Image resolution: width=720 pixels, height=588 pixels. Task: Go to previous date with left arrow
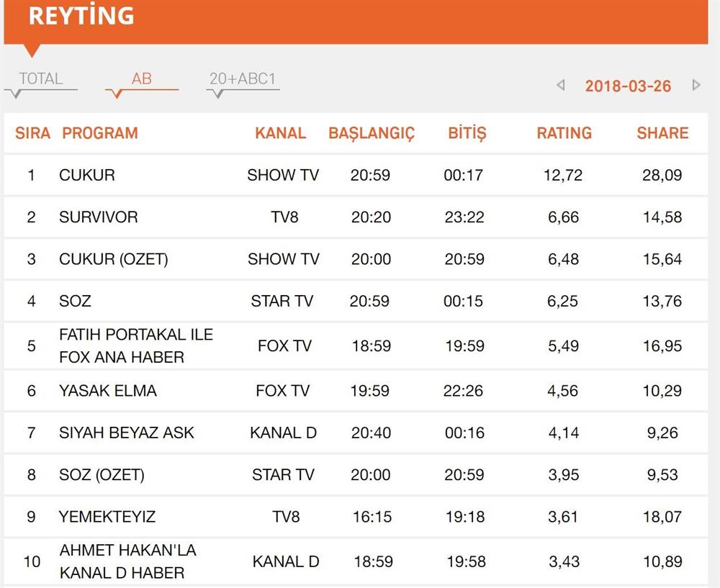[x=561, y=86]
